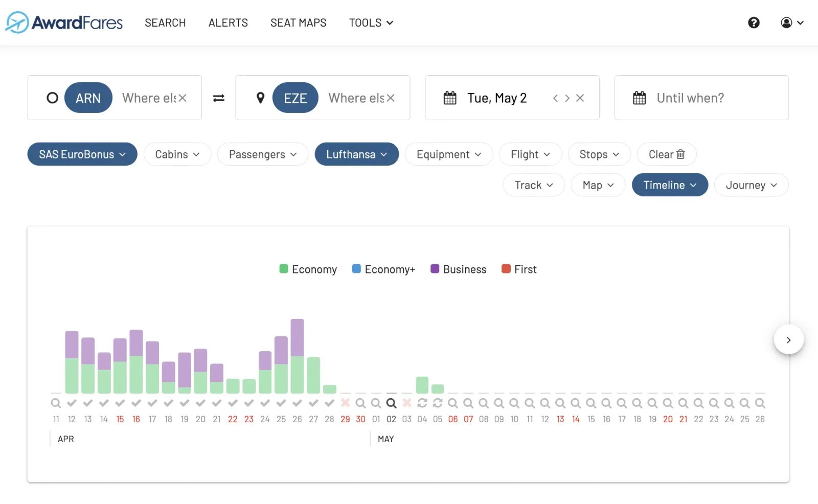
Task: Open the Journey dropdown
Action: pos(751,185)
